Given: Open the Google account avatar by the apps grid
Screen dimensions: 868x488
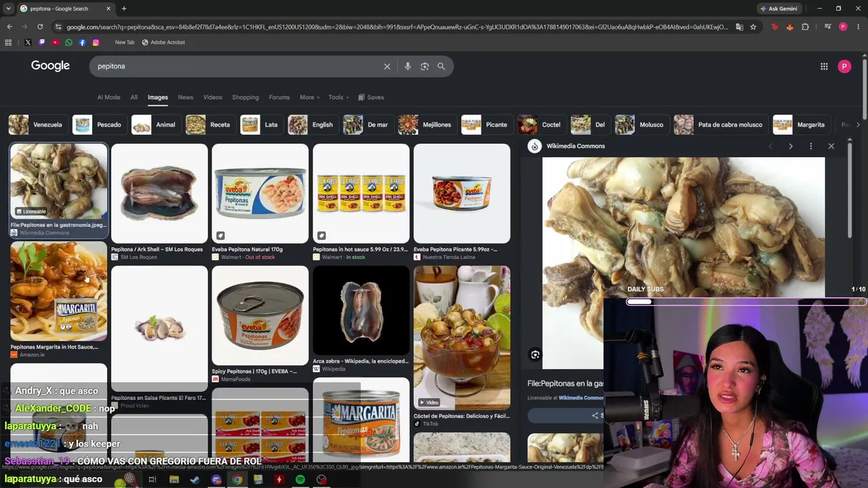Looking at the screenshot, I should 844,66.
